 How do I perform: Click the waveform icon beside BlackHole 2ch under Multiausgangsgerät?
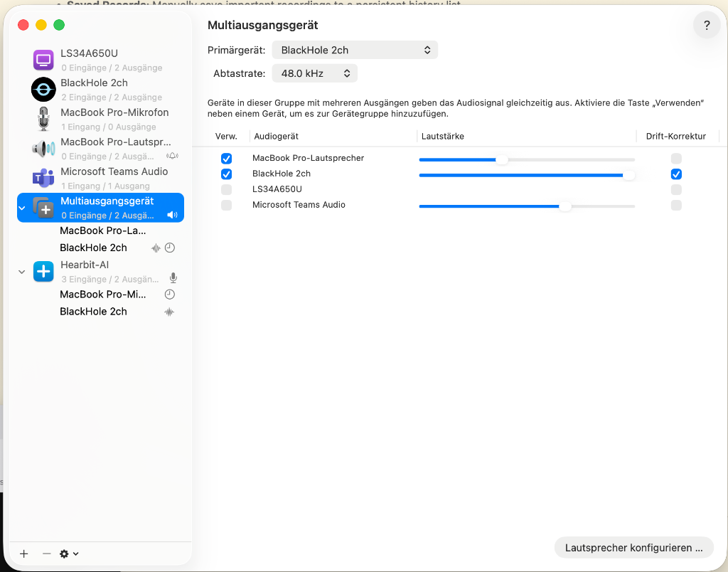point(156,248)
